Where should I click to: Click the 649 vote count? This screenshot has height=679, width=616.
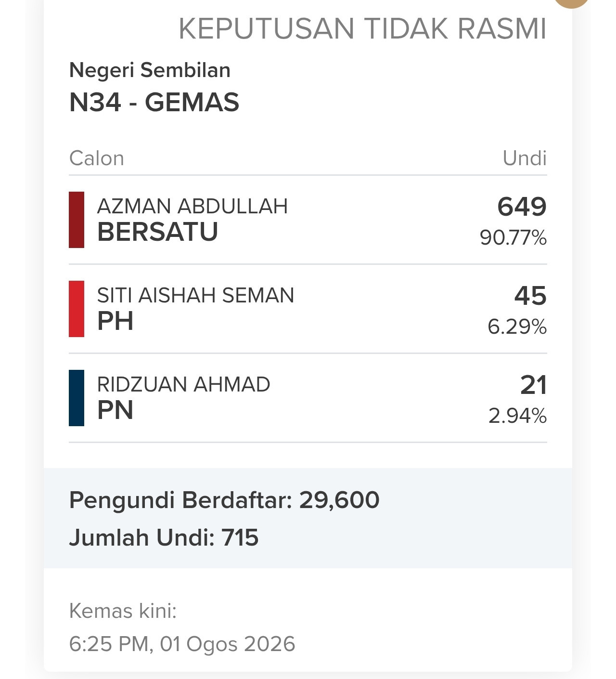coord(522,206)
